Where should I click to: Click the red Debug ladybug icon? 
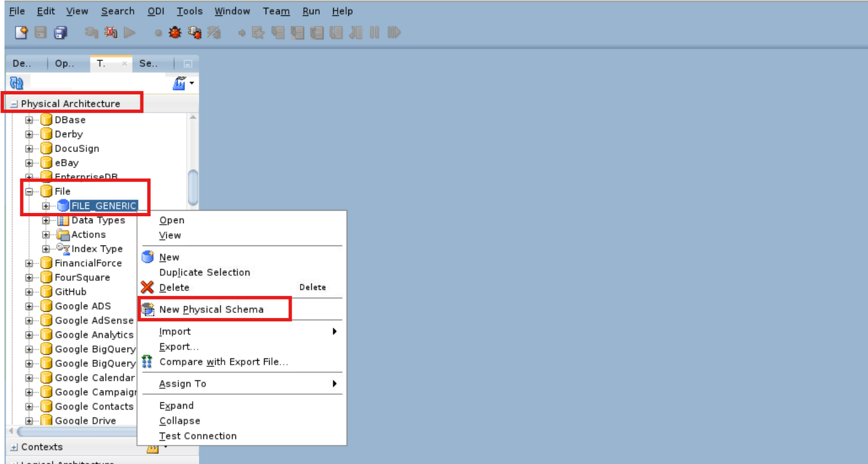(x=175, y=32)
